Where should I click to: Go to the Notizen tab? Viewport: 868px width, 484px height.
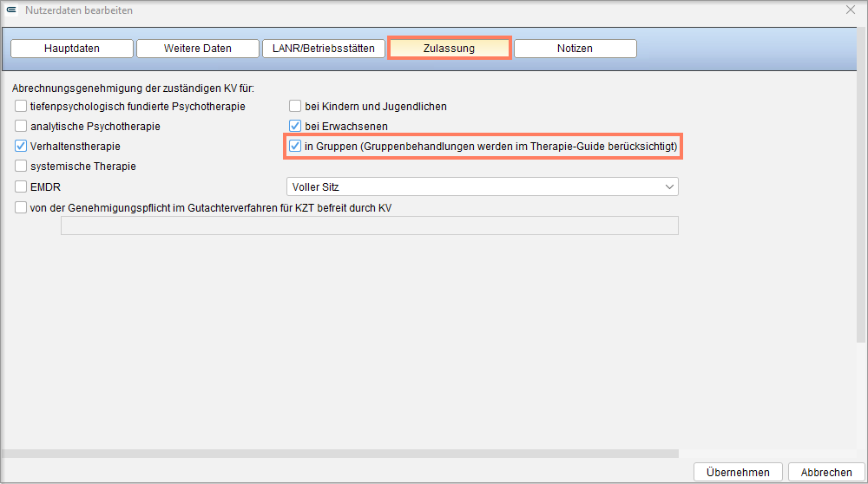pyautogui.click(x=575, y=48)
